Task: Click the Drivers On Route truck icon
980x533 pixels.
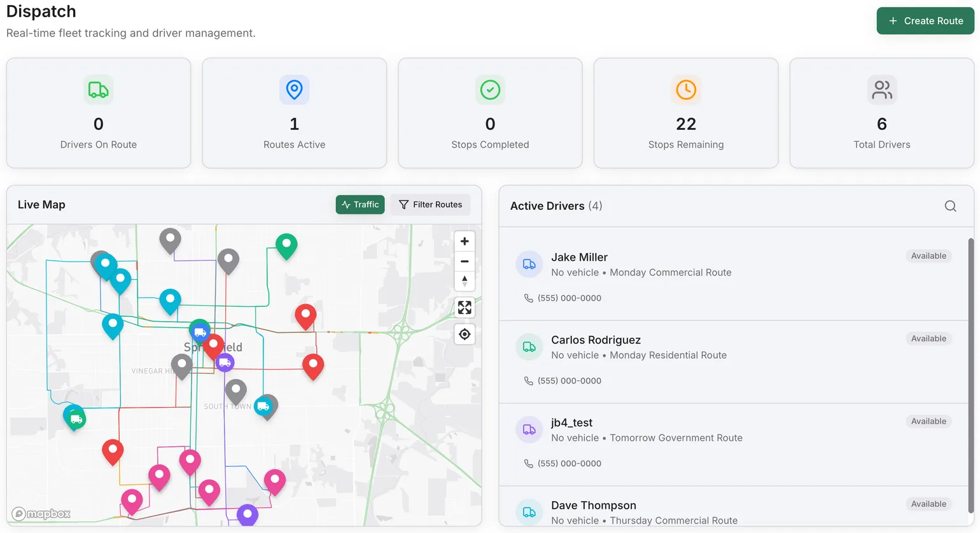Action: coord(99,90)
